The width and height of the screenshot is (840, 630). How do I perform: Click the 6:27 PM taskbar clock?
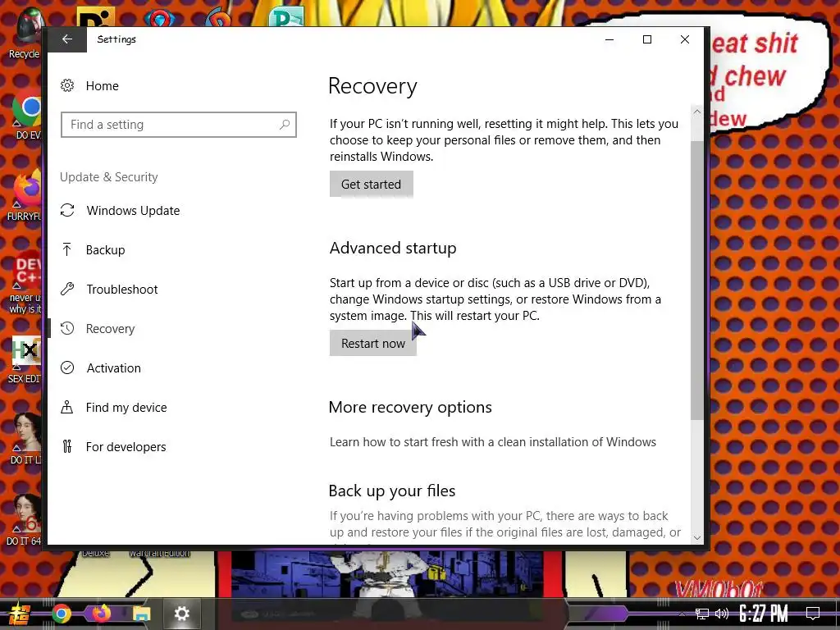(x=764, y=614)
